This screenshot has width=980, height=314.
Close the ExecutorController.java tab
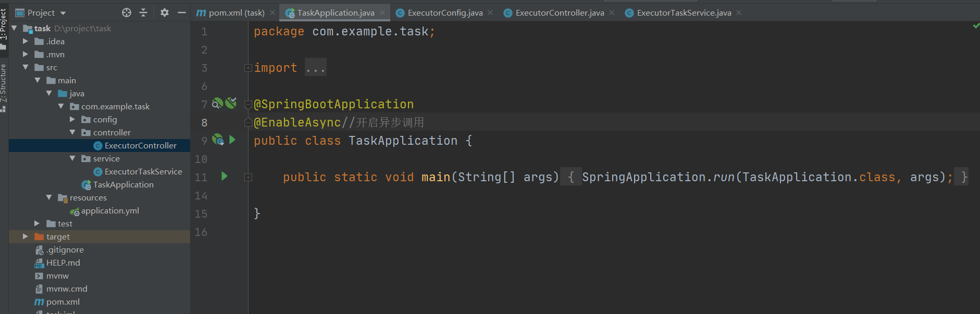tap(612, 12)
